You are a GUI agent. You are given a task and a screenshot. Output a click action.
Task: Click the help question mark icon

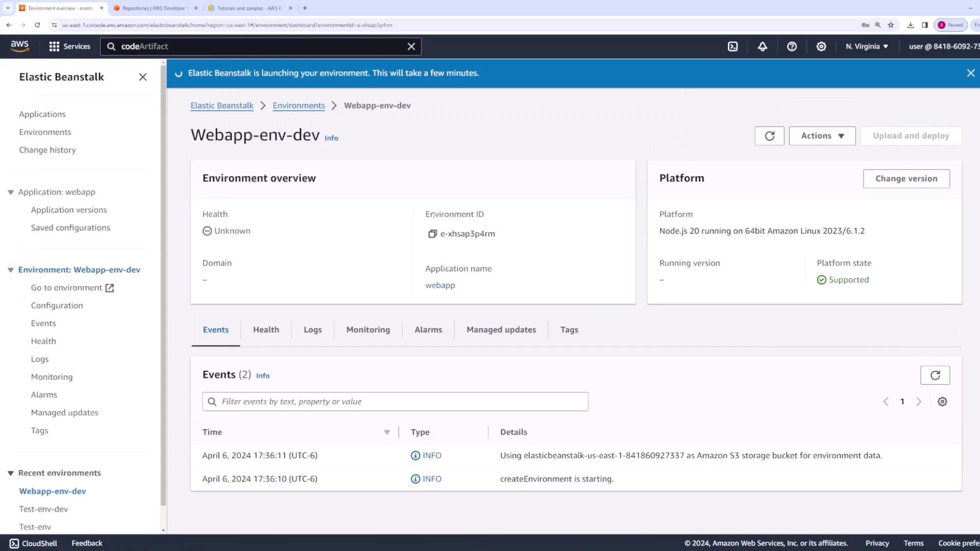coord(792,46)
